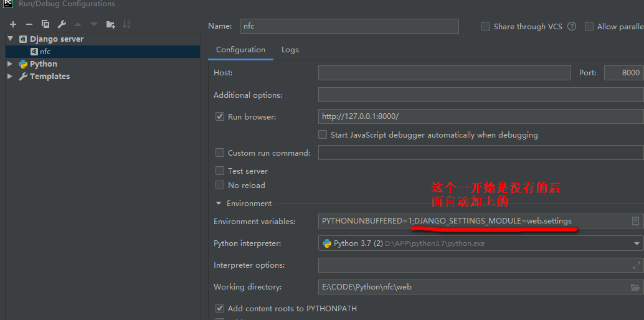Viewport: 644px width, 320px height.
Task: Select the Templates entry in tree
Action: pyautogui.click(x=50, y=77)
